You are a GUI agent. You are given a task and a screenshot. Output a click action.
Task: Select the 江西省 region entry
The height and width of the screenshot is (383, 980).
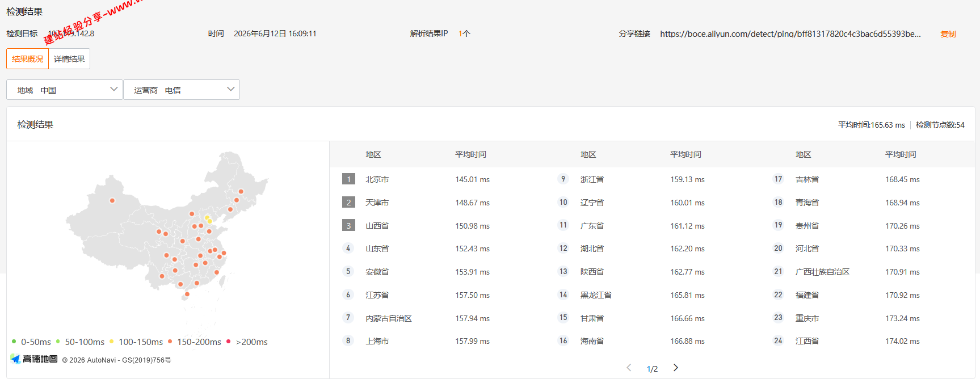(x=807, y=341)
